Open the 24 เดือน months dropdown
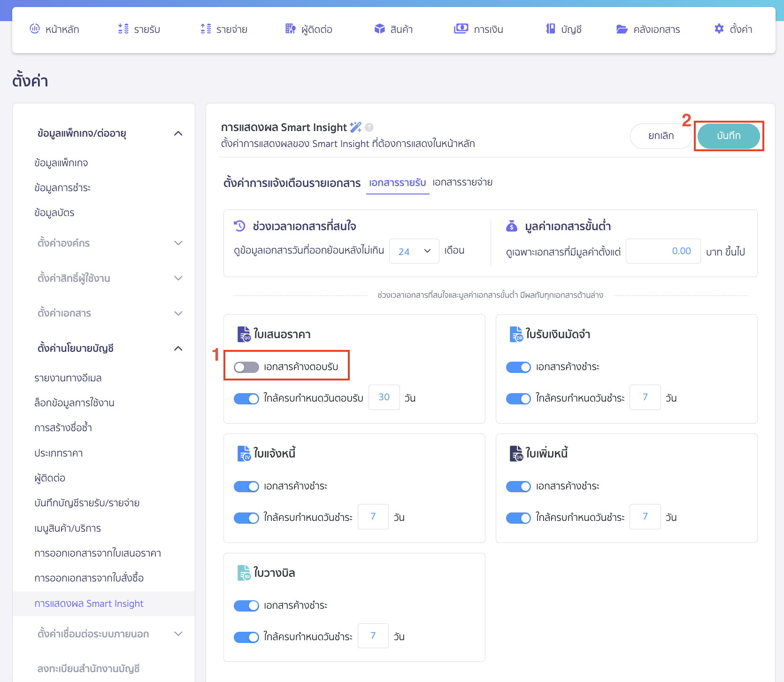The width and height of the screenshot is (784, 682). pos(414,251)
